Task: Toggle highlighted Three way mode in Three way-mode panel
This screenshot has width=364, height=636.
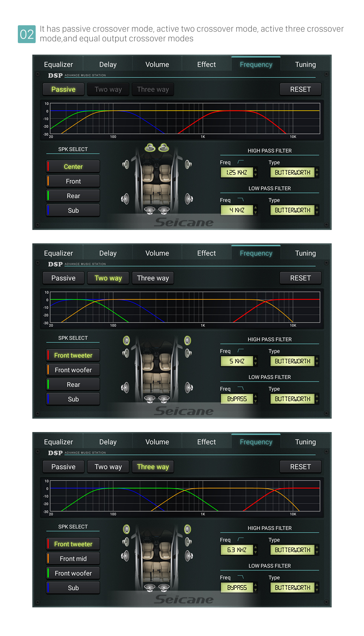Action: point(153,467)
